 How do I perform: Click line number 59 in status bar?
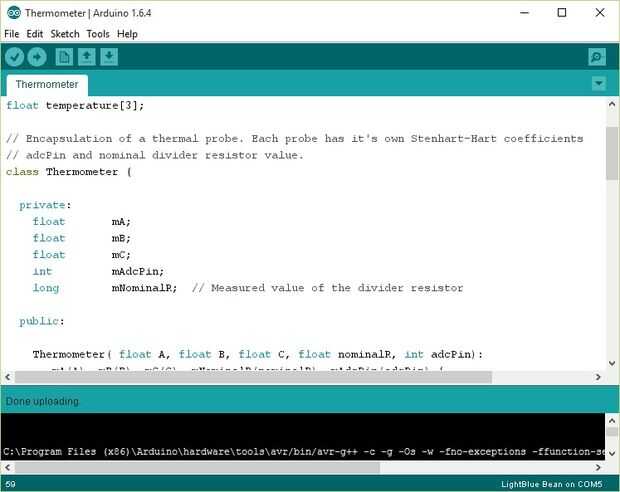tap(11, 484)
